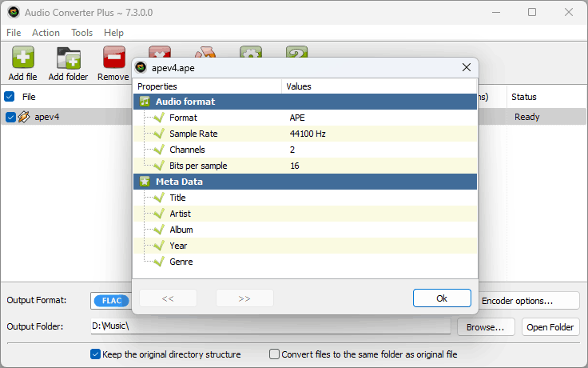Click the app icon in apev4.ape dialog title
Image resolution: width=588 pixels, height=368 pixels.
click(141, 67)
